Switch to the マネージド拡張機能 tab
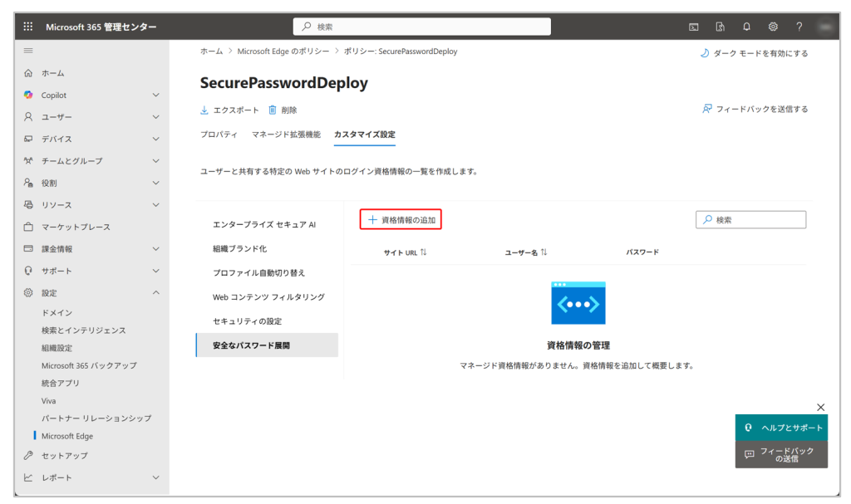 coord(286,135)
